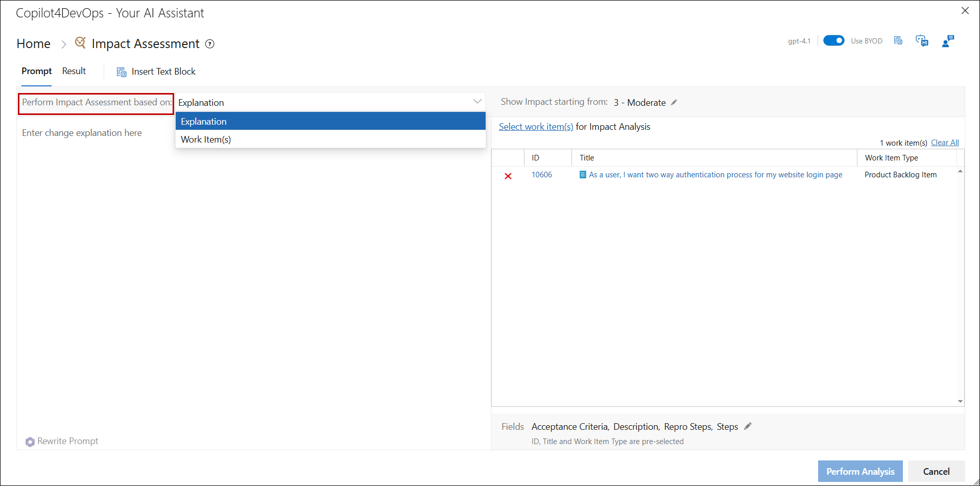Select Explanation option in dropdown
The image size is (980, 486).
click(x=330, y=121)
